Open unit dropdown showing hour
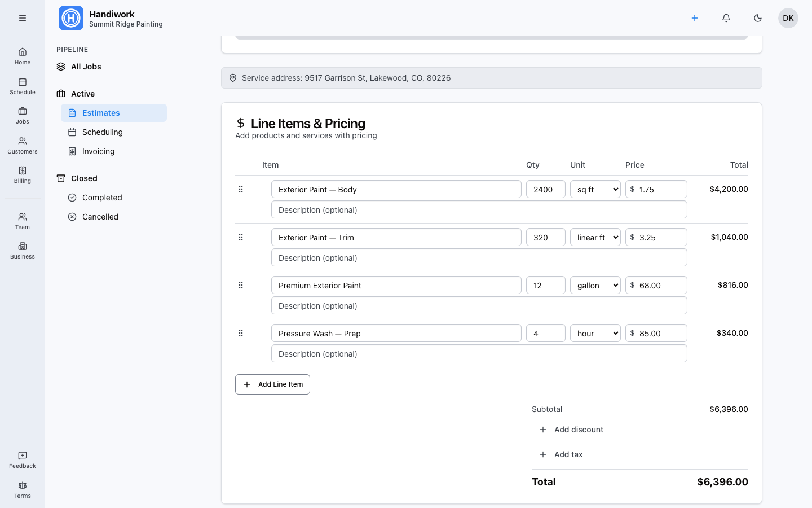The image size is (812, 508). coord(595,333)
